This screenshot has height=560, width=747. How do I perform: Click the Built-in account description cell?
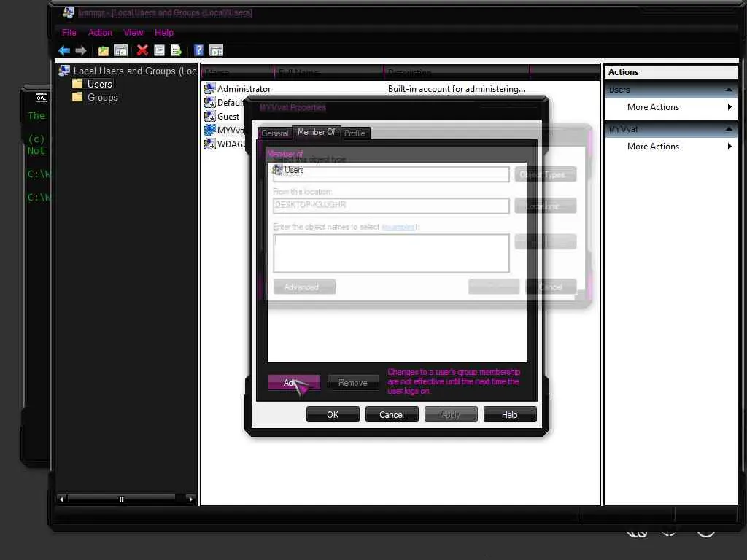457,88
